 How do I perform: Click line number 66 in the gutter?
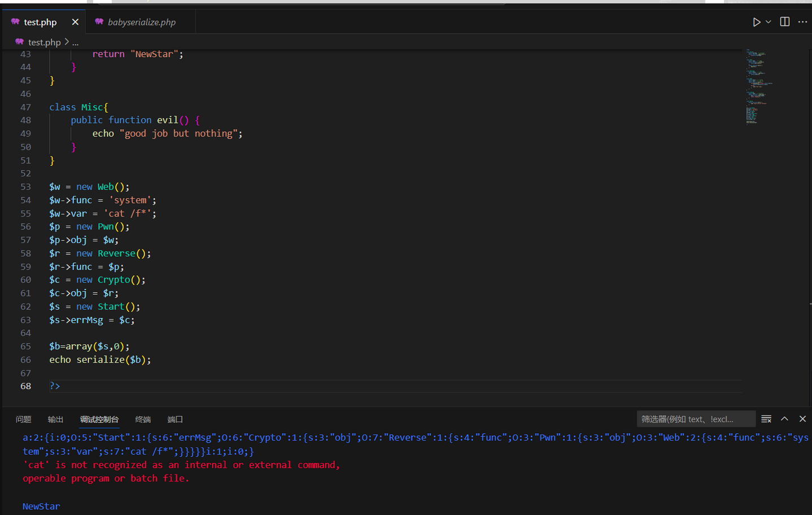click(26, 360)
